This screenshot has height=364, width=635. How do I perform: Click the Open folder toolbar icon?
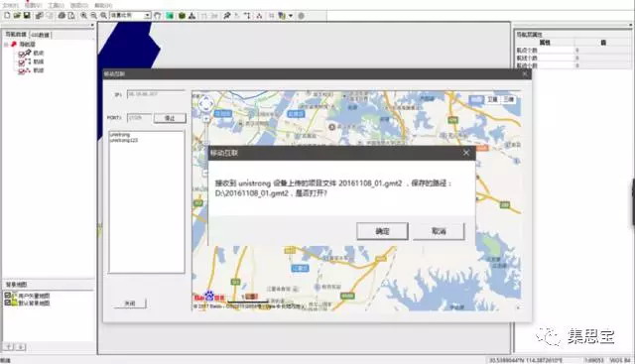[17, 16]
